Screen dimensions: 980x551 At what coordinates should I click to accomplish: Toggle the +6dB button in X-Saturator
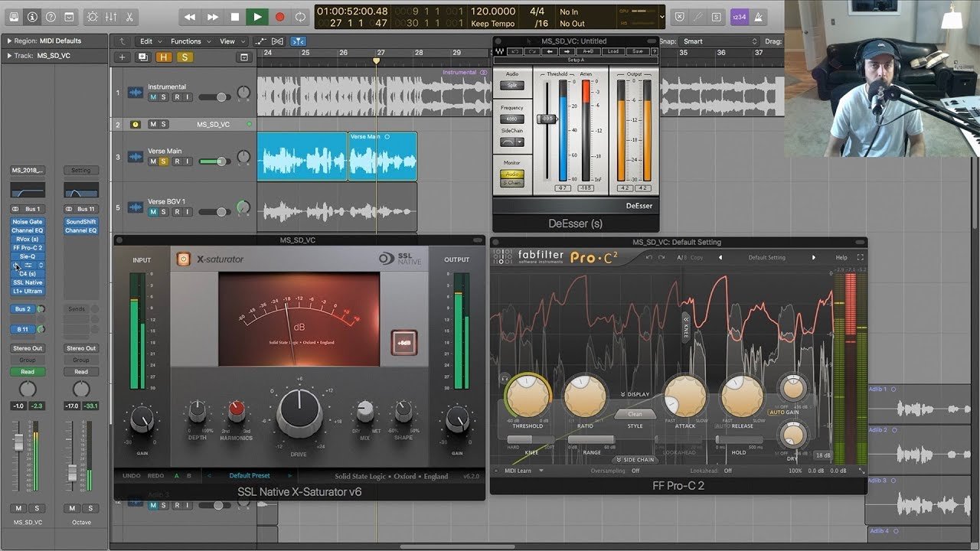(404, 343)
